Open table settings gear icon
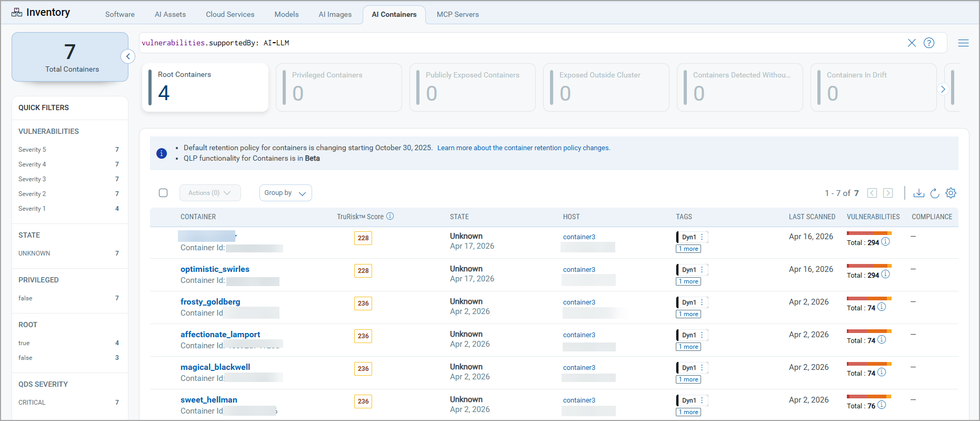 [951, 193]
